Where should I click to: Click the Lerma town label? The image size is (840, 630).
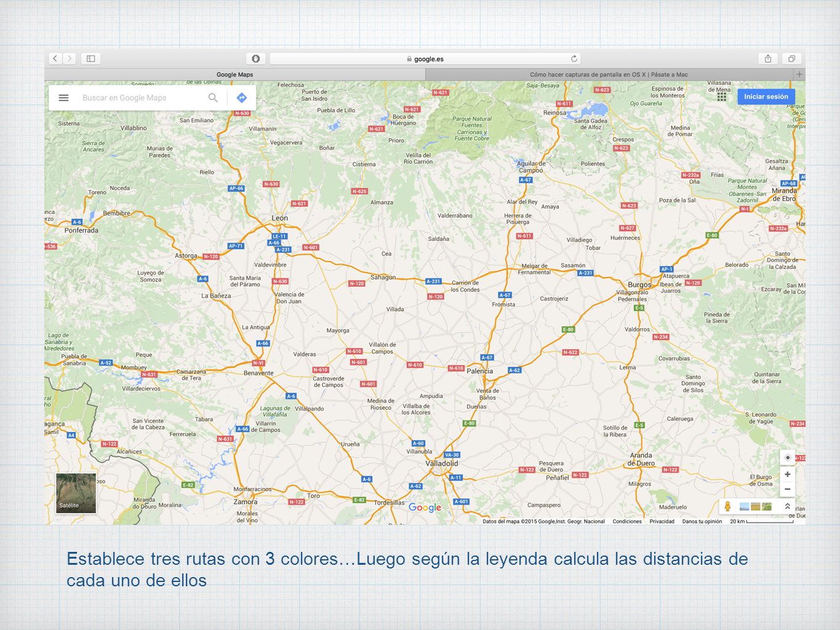(x=628, y=367)
